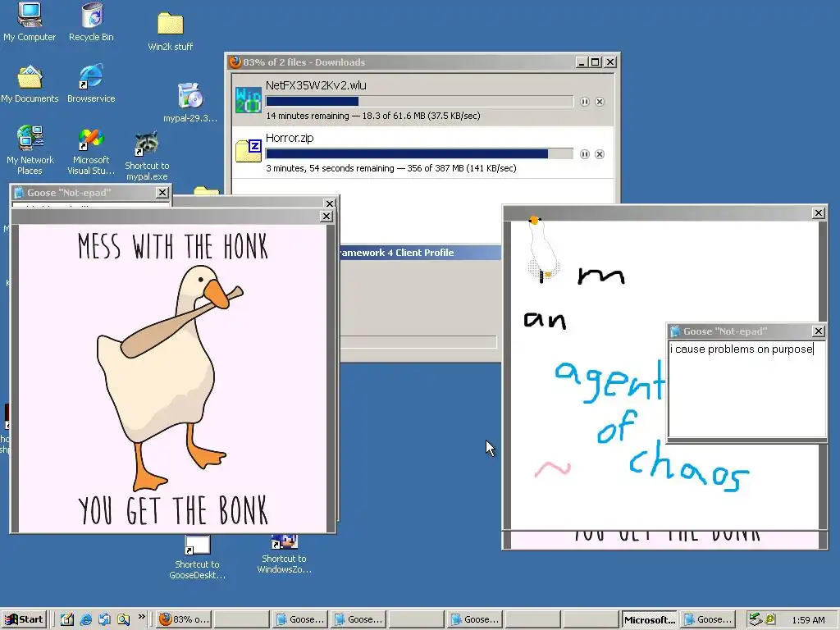Click the network connection tray icon
Image resolution: width=840 pixels, height=630 pixels.
click(x=756, y=619)
